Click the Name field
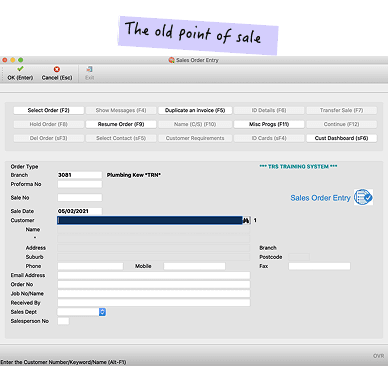Viewport: 388px width, 366px height. tap(154, 230)
